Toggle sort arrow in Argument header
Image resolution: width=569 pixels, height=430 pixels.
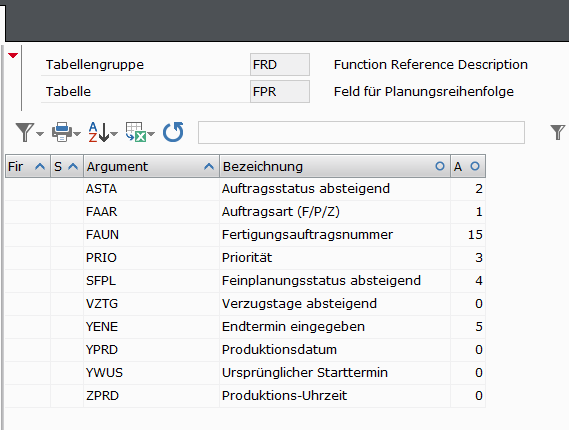[x=209, y=167]
